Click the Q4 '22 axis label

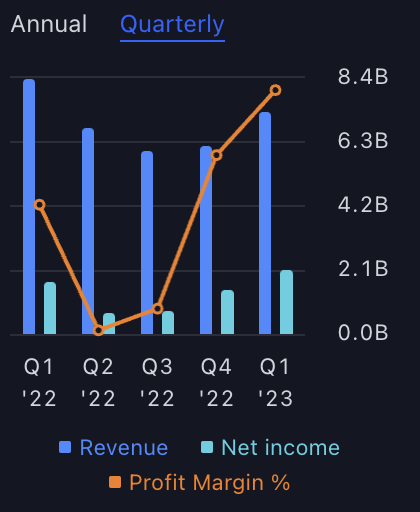(216, 382)
